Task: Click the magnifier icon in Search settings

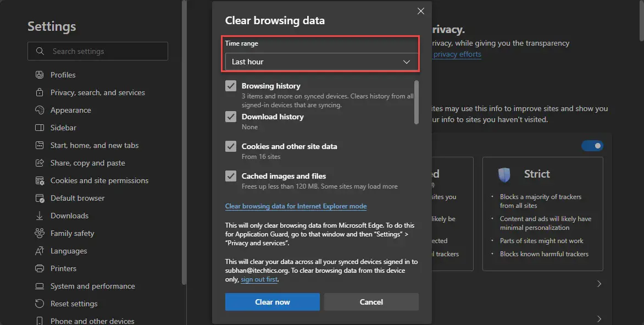Action: (40, 51)
